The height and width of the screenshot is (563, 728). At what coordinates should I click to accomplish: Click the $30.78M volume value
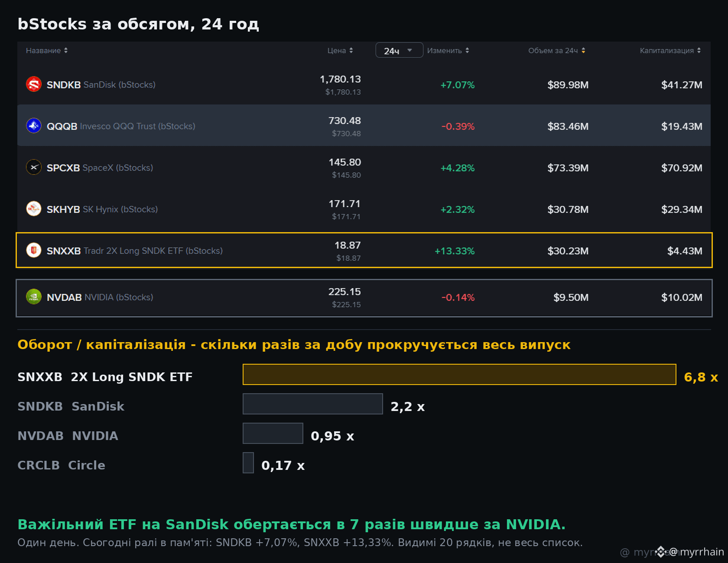(568, 210)
